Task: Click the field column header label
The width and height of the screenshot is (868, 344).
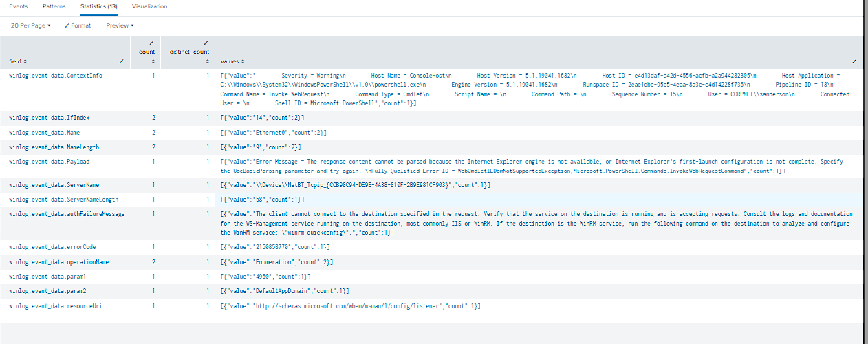Action: coord(14,61)
